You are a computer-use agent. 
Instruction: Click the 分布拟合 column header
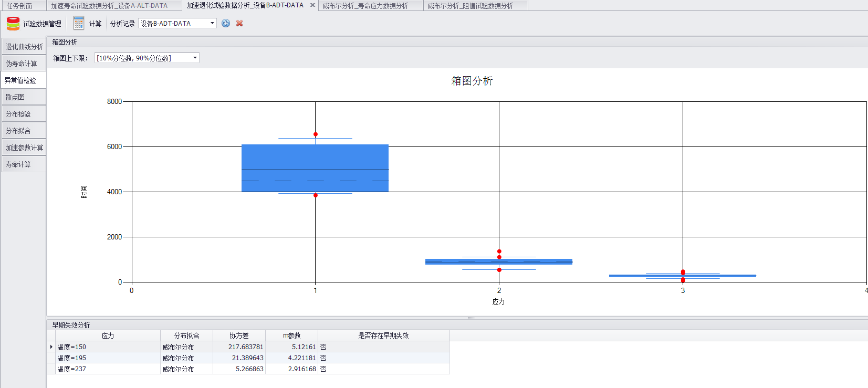pyautogui.click(x=186, y=335)
